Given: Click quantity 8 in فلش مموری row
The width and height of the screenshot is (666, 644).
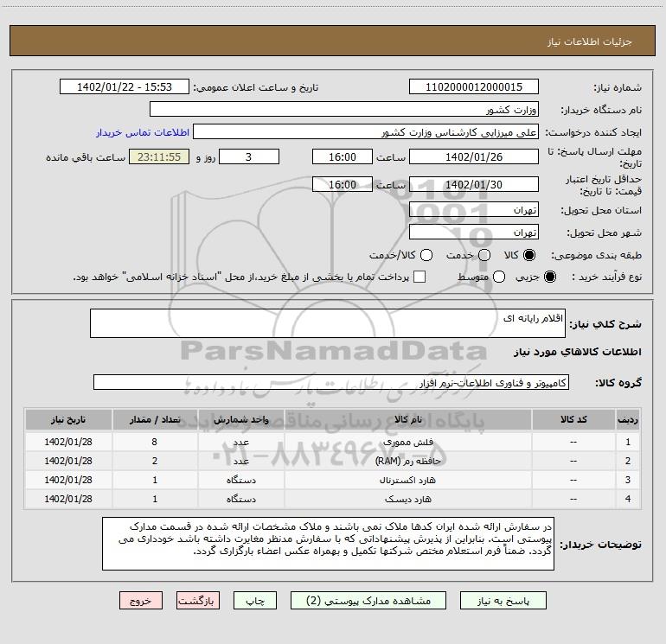Looking at the screenshot, I should pos(155,442).
